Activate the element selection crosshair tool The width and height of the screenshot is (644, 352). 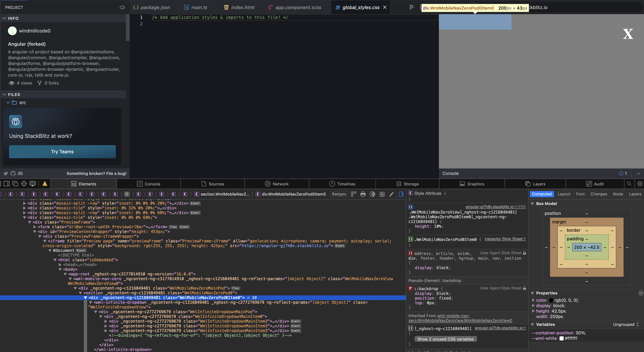(24, 184)
